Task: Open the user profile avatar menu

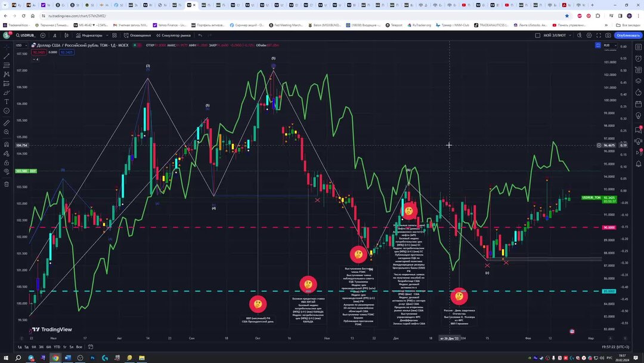Action: 6,35
